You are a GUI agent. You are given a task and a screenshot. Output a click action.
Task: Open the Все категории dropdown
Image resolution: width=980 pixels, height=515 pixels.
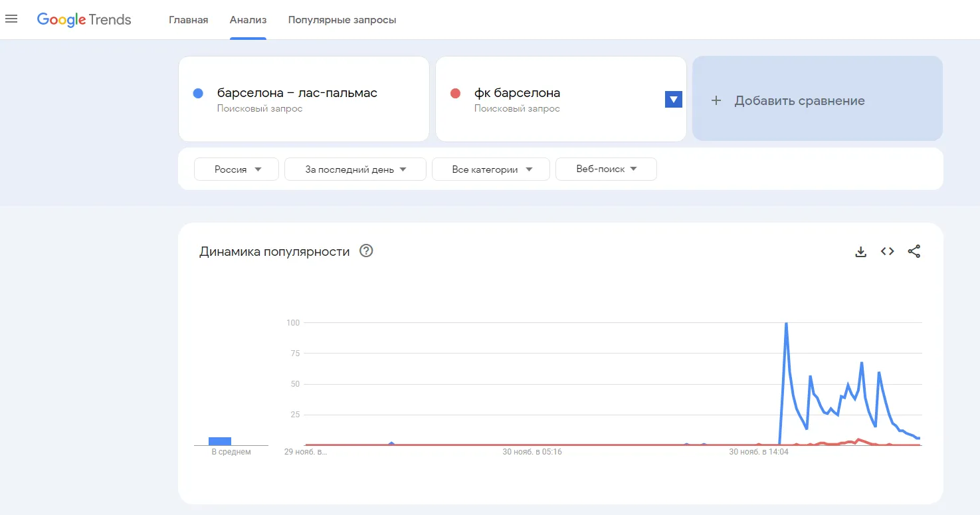coord(491,169)
